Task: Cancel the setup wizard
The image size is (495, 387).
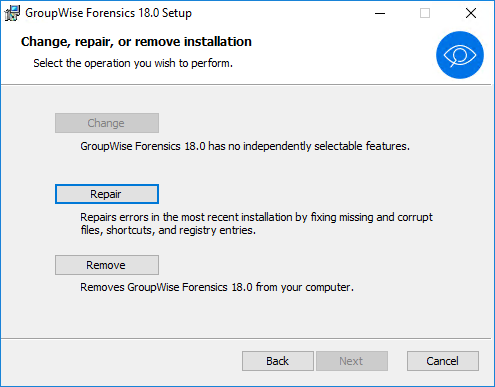Action: coord(443,361)
